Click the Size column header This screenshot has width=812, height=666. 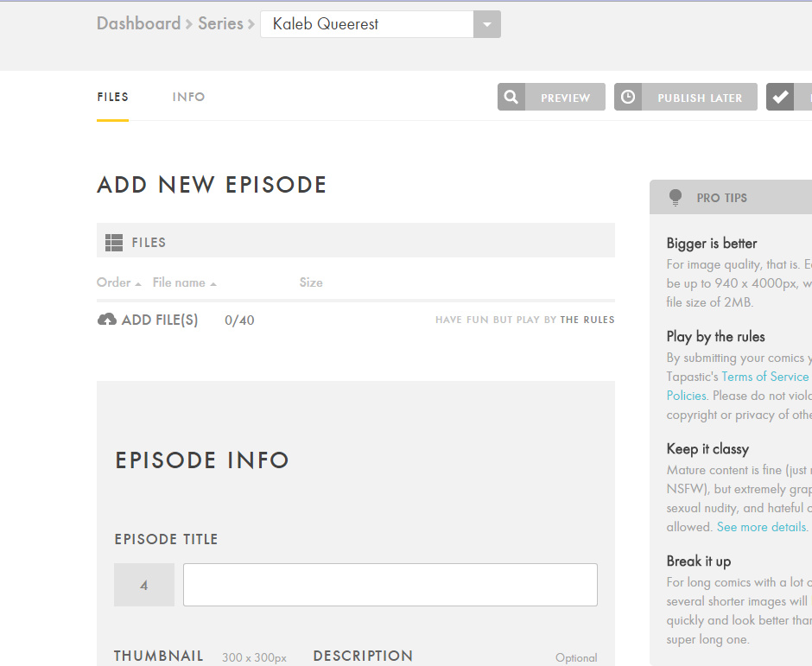pos(311,282)
